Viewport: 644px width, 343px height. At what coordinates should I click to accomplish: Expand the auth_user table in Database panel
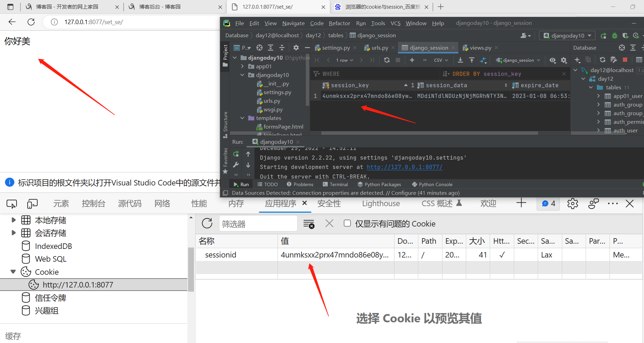point(598,130)
